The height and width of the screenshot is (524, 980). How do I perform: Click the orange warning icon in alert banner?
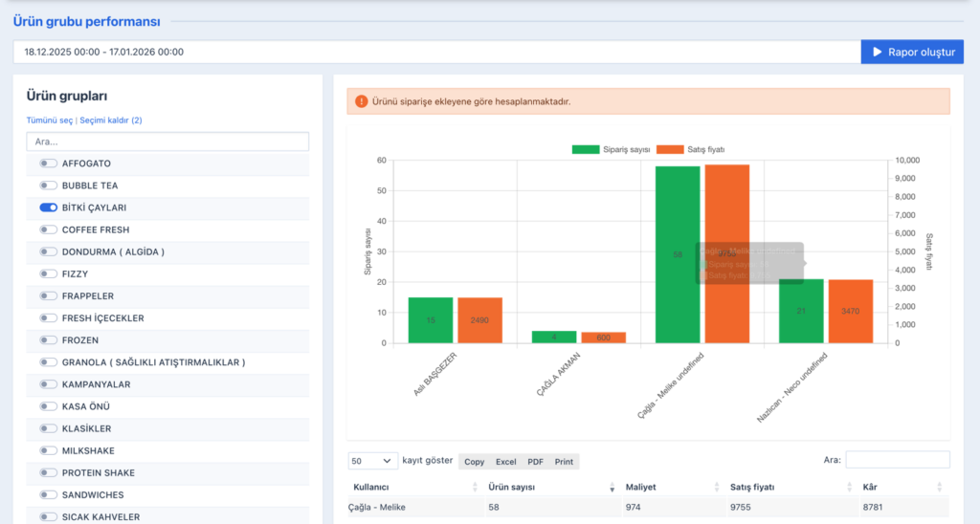click(x=361, y=101)
